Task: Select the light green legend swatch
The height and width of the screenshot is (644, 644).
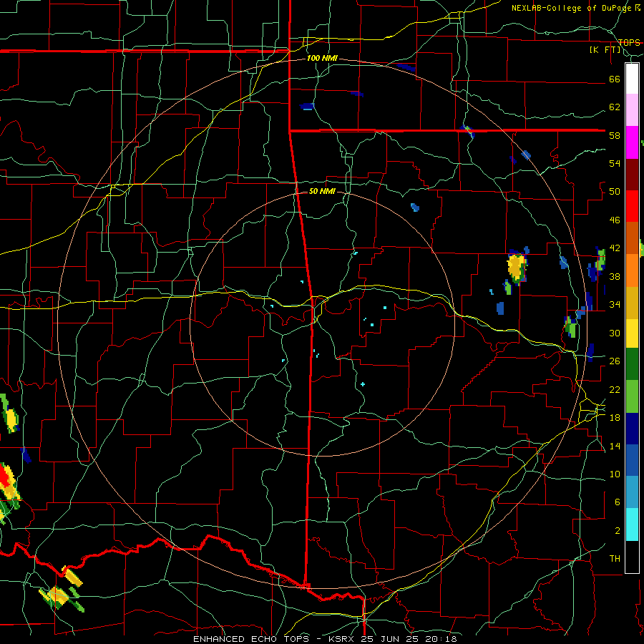Action: (x=632, y=396)
